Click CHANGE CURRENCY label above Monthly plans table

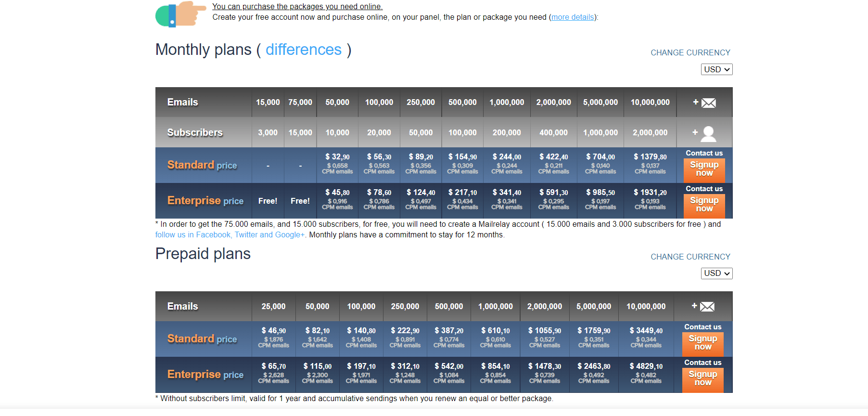point(690,52)
